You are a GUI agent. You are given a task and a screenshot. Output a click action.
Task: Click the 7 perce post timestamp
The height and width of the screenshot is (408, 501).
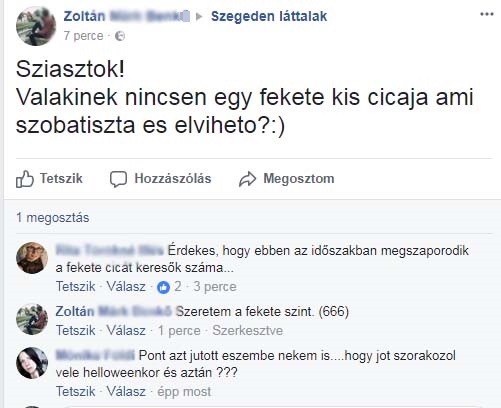click(x=83, y=36)
